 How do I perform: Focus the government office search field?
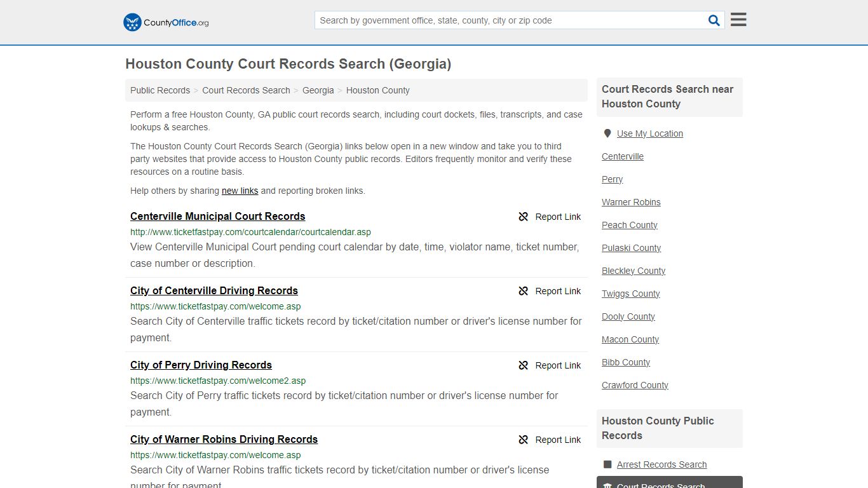click(x=510, y=20)
